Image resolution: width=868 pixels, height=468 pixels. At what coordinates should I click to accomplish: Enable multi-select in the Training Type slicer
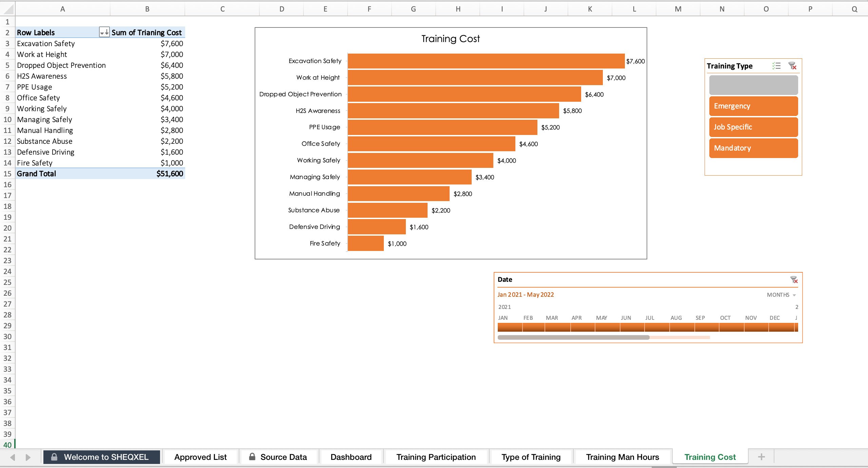[776, 66]
